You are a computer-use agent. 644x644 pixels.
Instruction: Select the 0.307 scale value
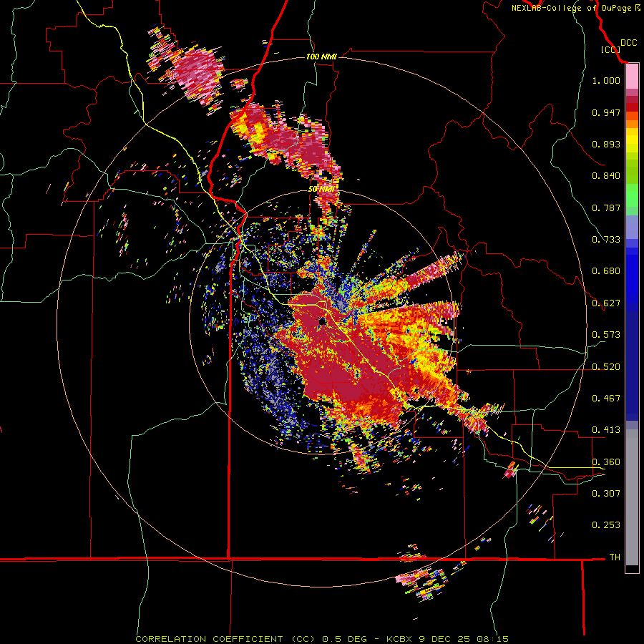(x=606, y=494)
